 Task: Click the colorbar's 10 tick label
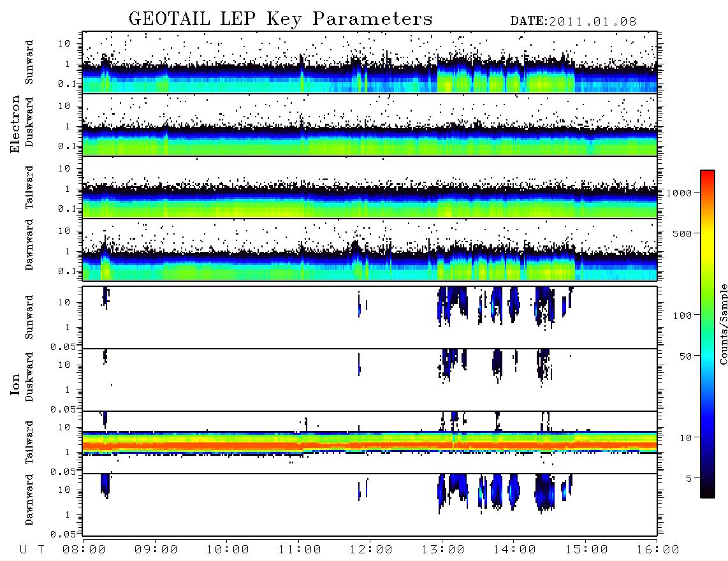click(x=685, y=437)
